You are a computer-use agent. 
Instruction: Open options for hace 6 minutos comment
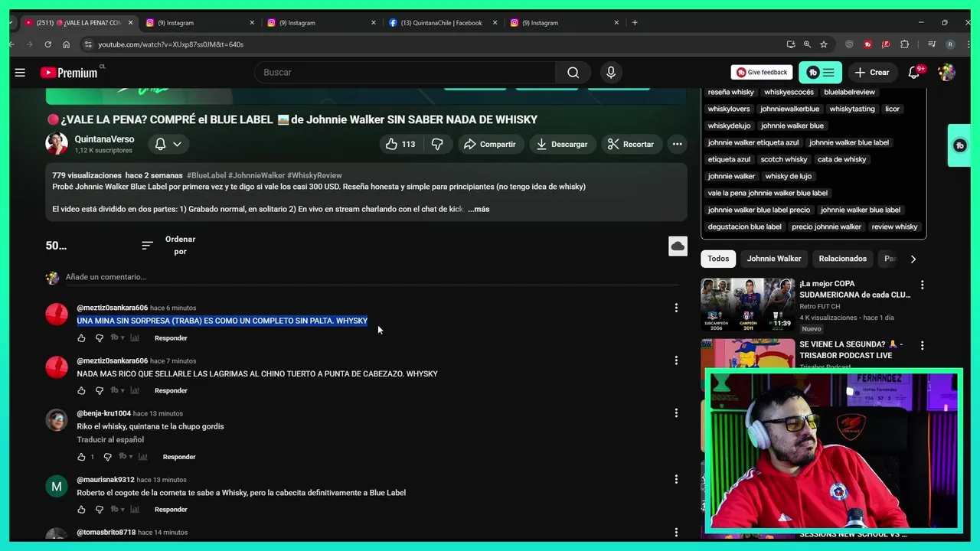coord(676,308)
